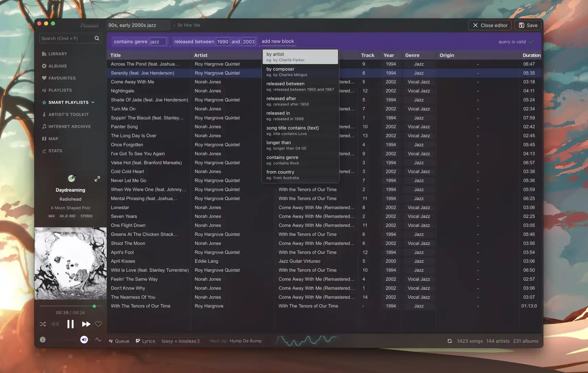Expand the now-playing panel to fullscreen

pos(97,179)
